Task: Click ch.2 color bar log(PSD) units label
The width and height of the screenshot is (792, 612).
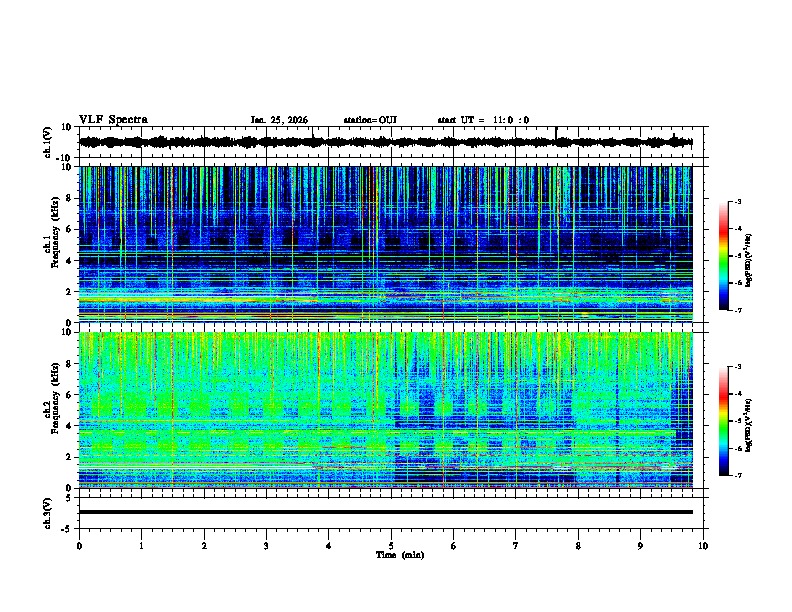Action: [748, 426]
